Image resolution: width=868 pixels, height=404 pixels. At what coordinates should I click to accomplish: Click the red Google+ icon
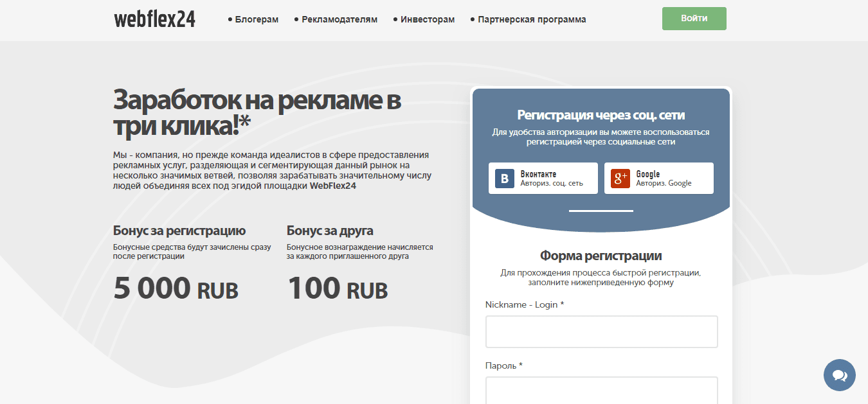click(x=620, y=178)
